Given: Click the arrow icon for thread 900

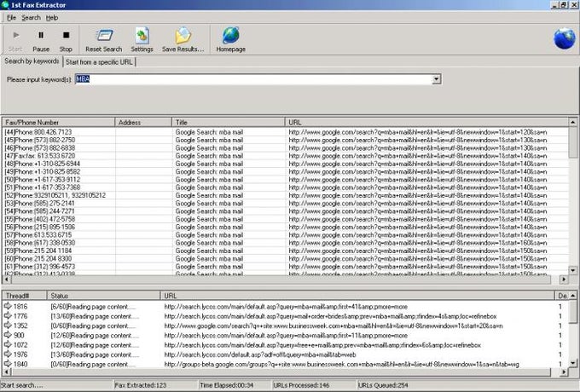Looking at the screenshot, I should [8, 335].
